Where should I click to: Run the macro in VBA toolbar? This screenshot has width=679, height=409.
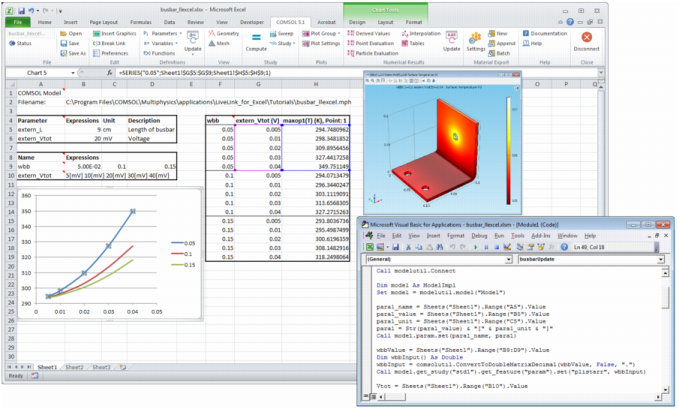click(x=476, y=247)
